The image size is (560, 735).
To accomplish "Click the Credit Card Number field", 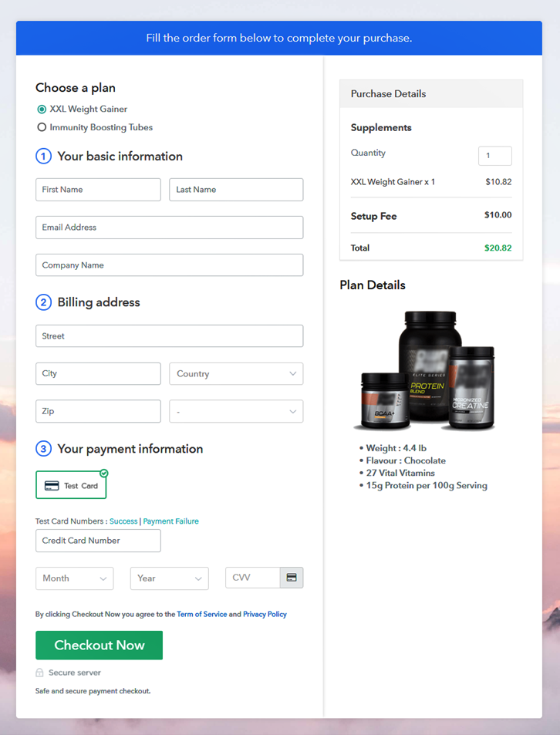I will 98,541.
